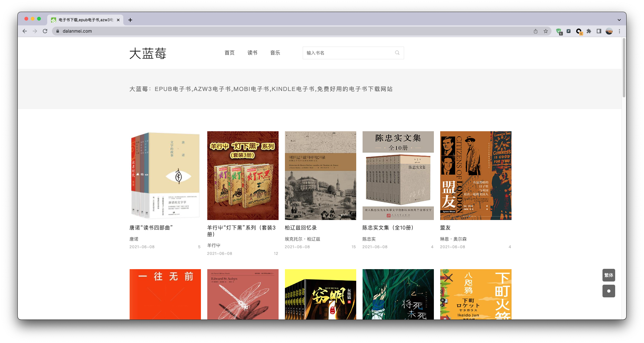Click the 大蓝莓 site logo
Viewport: 644px width, 343px height.
[x=148, y=53]
